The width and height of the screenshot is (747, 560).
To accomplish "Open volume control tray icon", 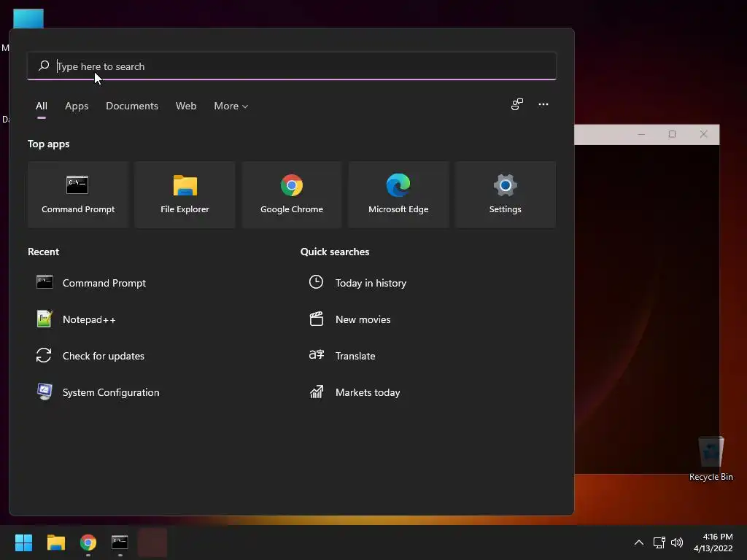I will pos(676,542).
